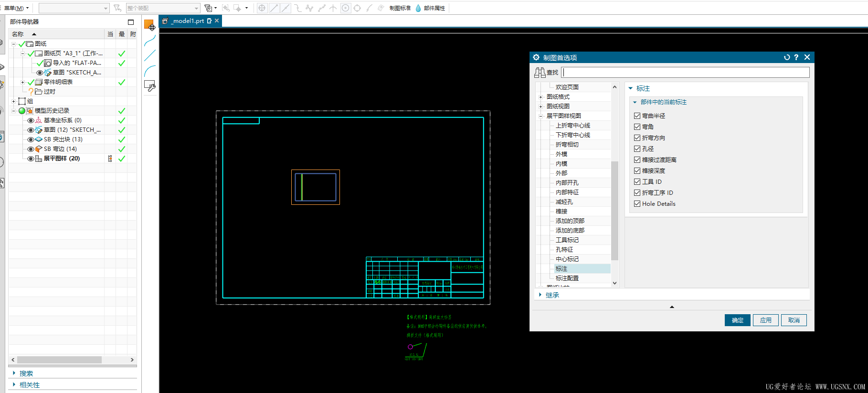Click the reset icon in dialog title bar
The height and width of the screenshot is (393, 868).
tap(787, 57)
